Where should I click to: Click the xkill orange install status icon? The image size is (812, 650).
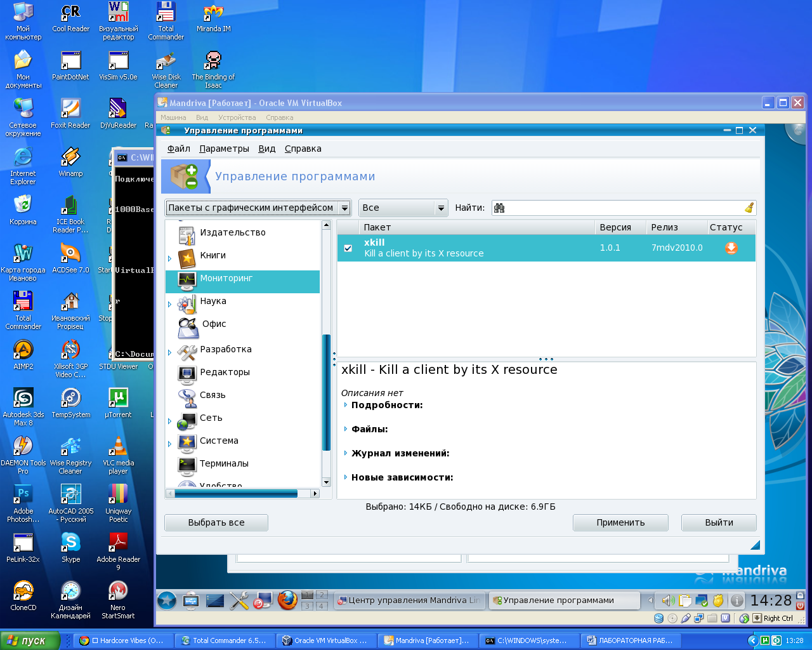point(731,248)
